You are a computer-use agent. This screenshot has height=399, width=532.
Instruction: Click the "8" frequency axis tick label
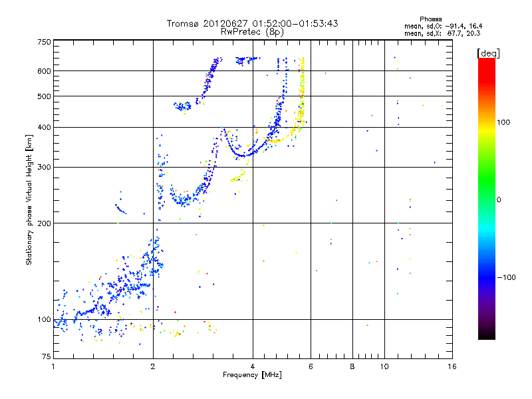352,366
